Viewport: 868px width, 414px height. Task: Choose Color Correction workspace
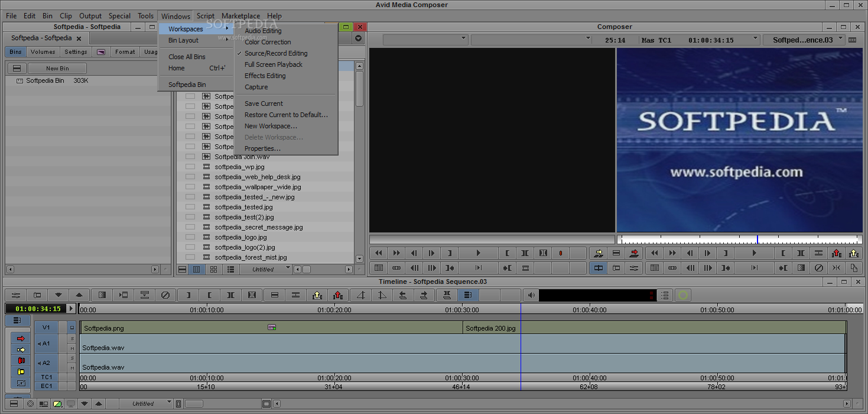268,42
